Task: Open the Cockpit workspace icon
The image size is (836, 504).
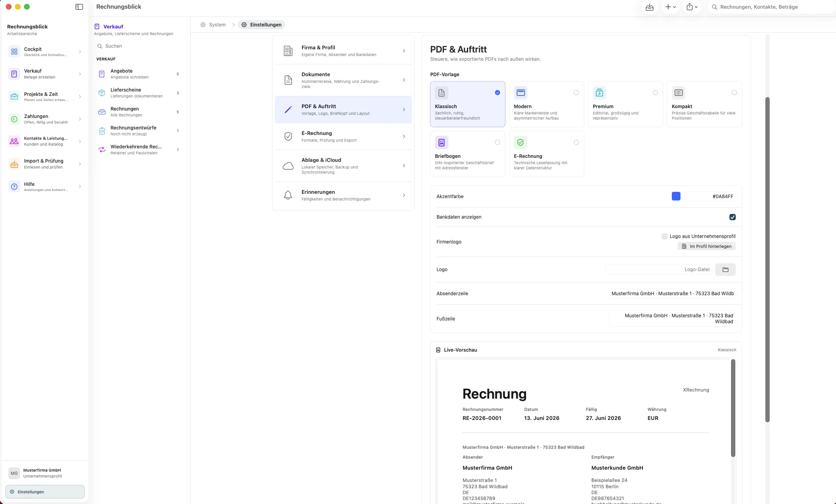Action: [14, 51]
